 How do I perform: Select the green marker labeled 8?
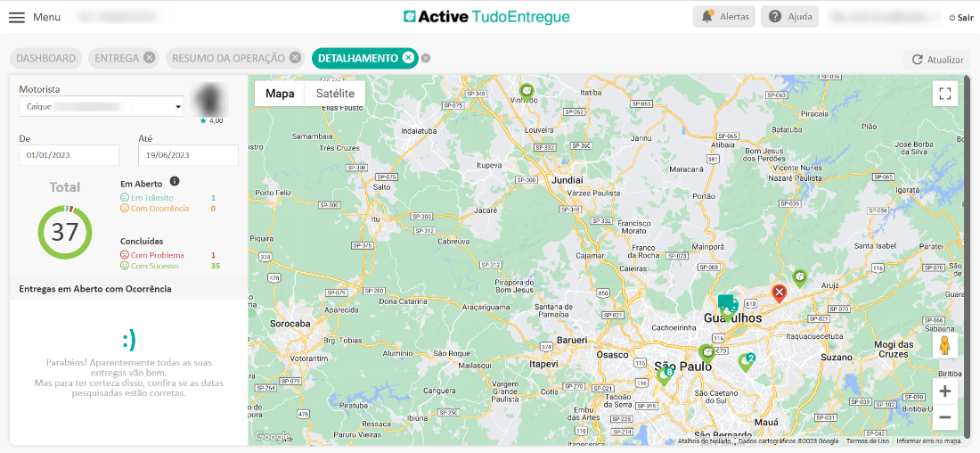tap(664, 375)
